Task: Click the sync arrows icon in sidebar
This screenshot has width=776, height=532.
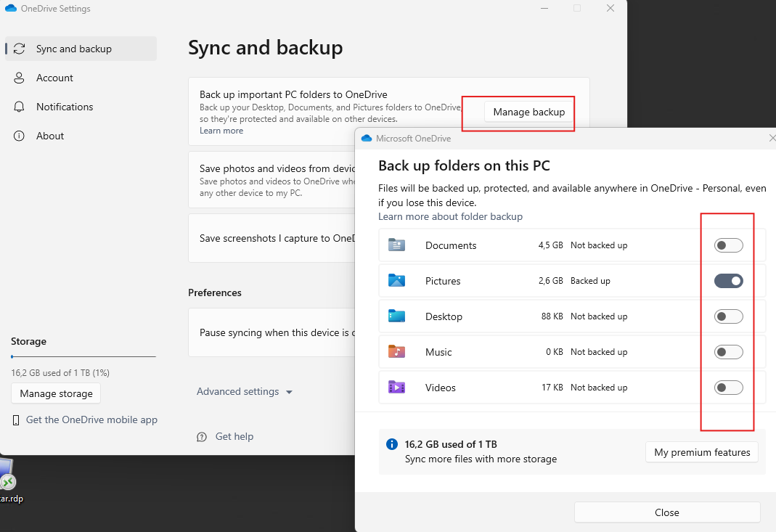Action: pyautogui.click(x=20, y=49)
